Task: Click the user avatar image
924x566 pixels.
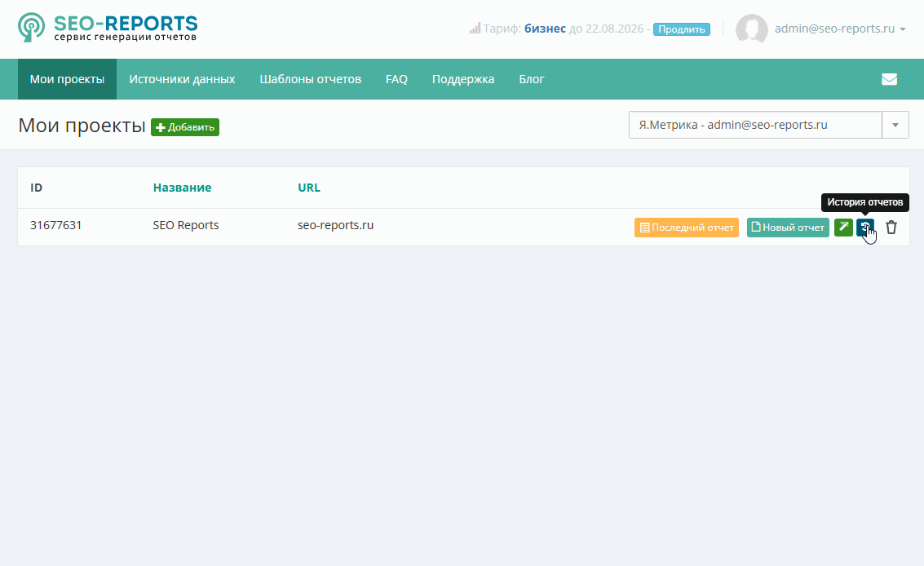Action: pos(751,29)
